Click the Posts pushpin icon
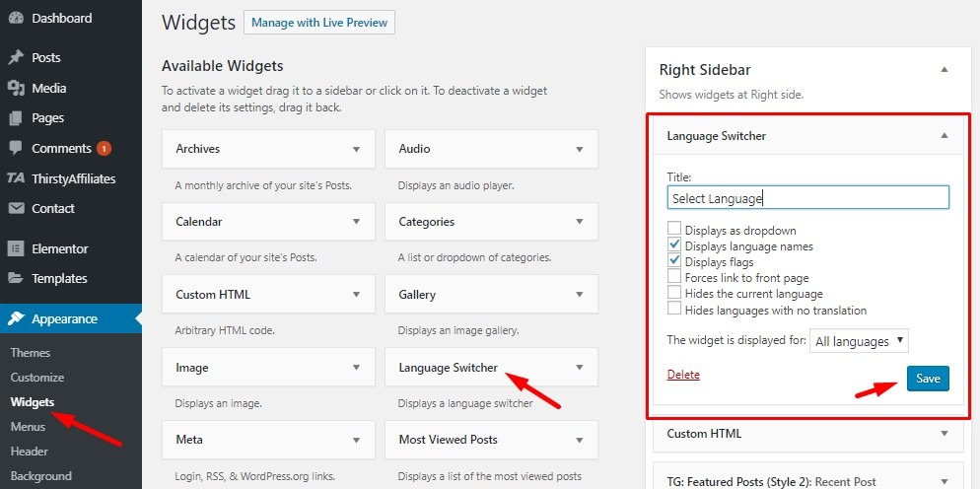980x489 pixels. (16, 58)
